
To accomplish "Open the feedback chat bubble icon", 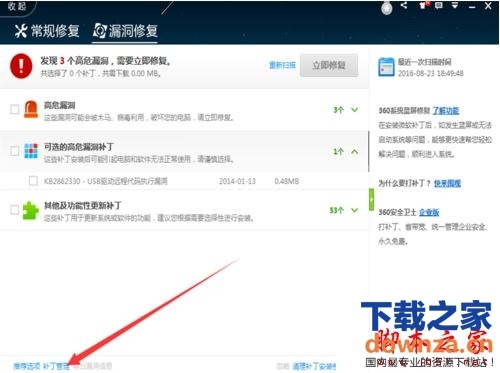I will pos(439,5).
